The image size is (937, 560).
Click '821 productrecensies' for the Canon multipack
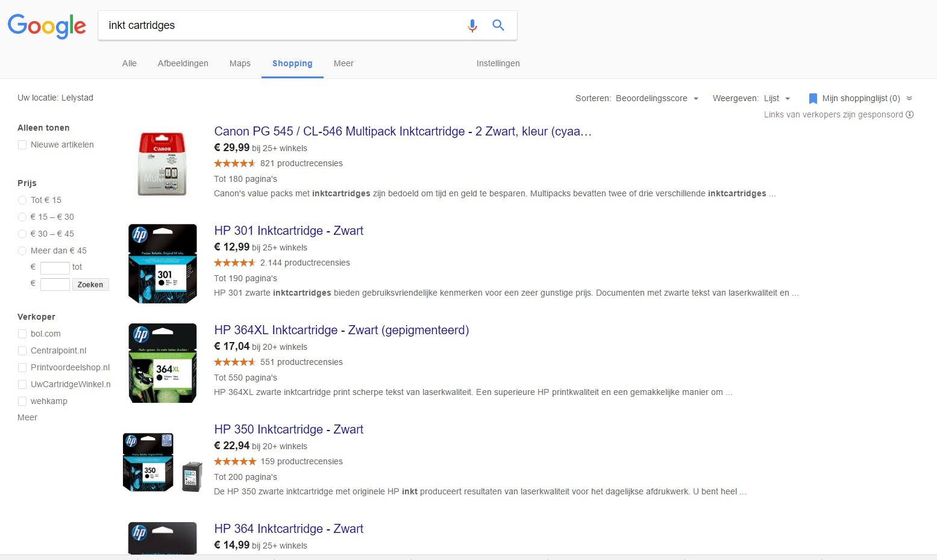coord(301,163)
